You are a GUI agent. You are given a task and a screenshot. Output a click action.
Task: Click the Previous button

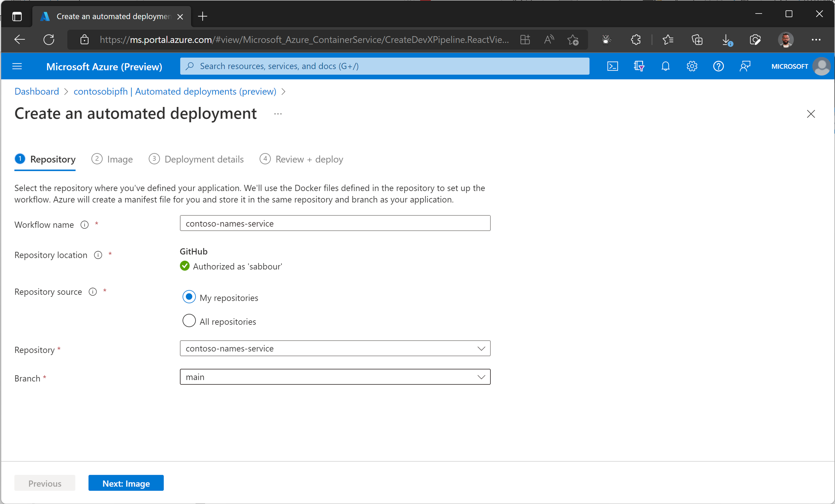tap(45, 483)
